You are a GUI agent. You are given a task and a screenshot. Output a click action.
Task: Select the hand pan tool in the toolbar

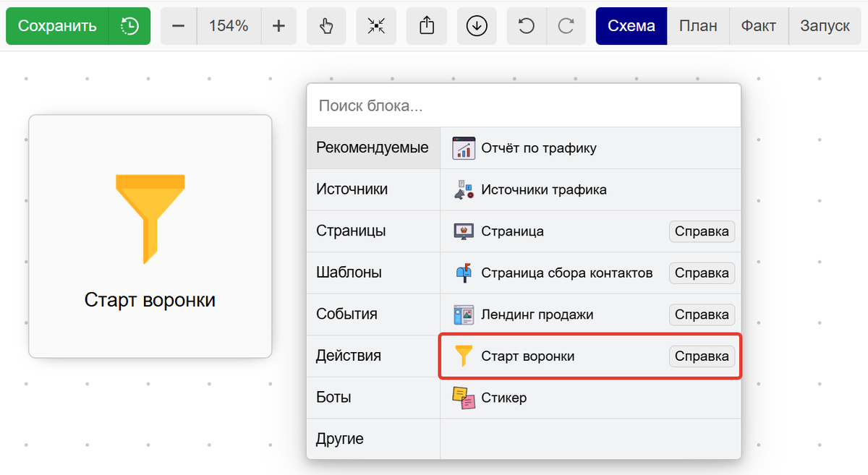tap(325, 25)
